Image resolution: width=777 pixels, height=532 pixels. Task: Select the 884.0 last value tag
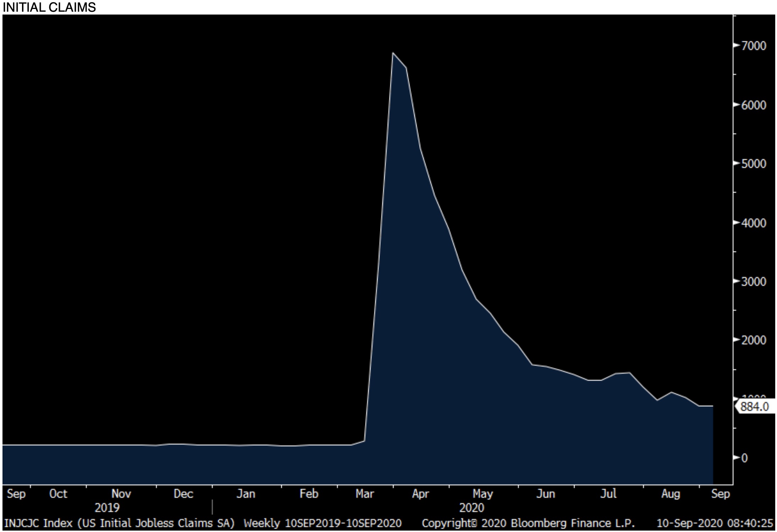pyautogui.click(x=754, y=406)
